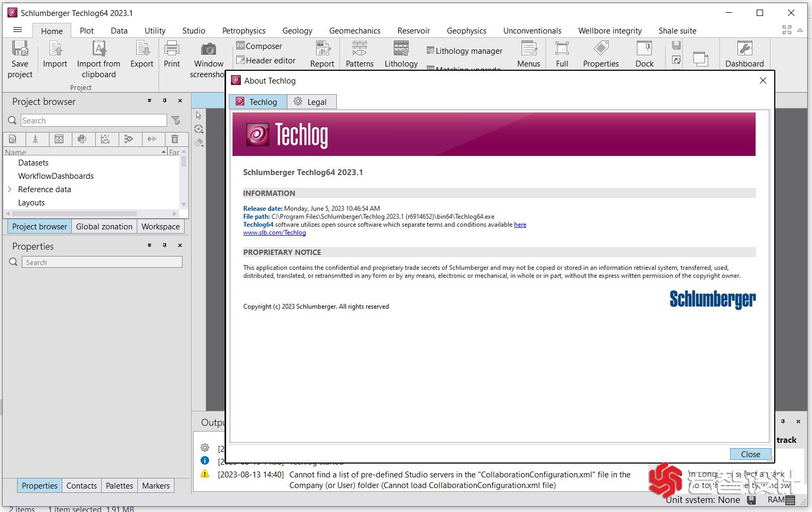
Task: Click the Report icon
Action: [x=322, y=49]
